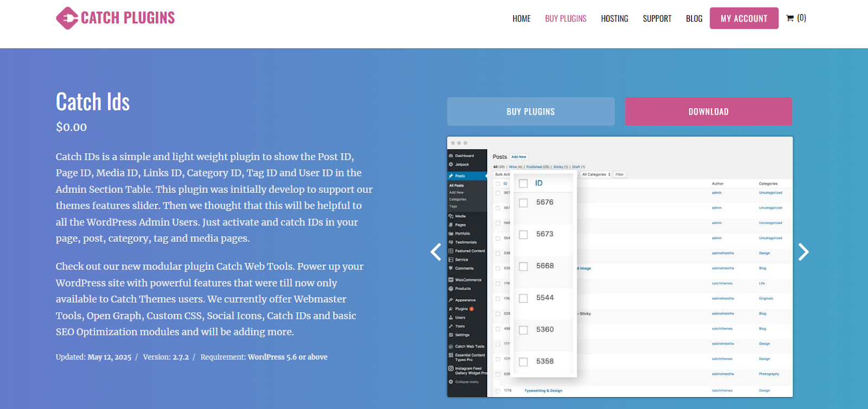Viewport: 868px width, 409px height.
Task: Click the Updated: May 12, 2025 text
Action: (93, 357)
